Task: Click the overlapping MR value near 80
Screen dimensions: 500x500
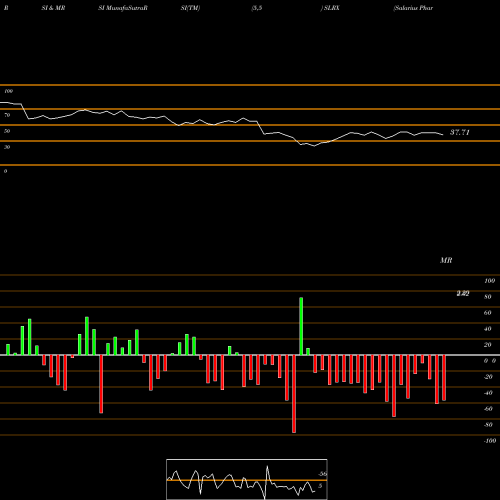Action: (463, 293)
